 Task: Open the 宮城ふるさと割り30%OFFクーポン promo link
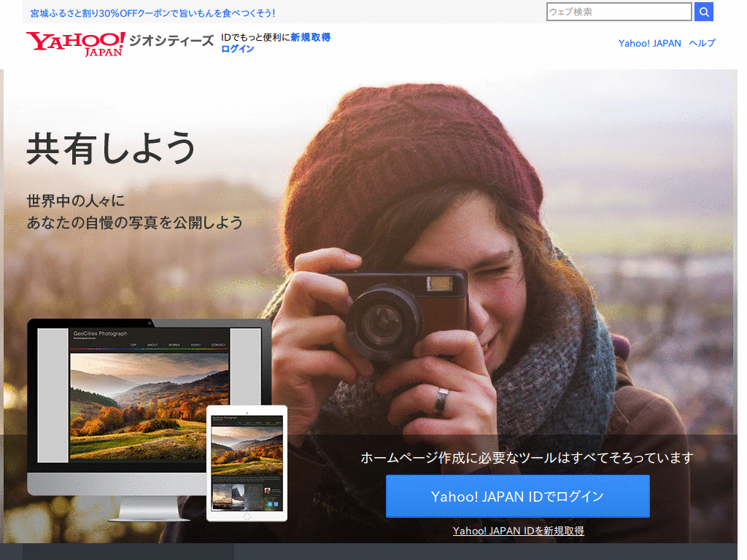pos(152,13)
